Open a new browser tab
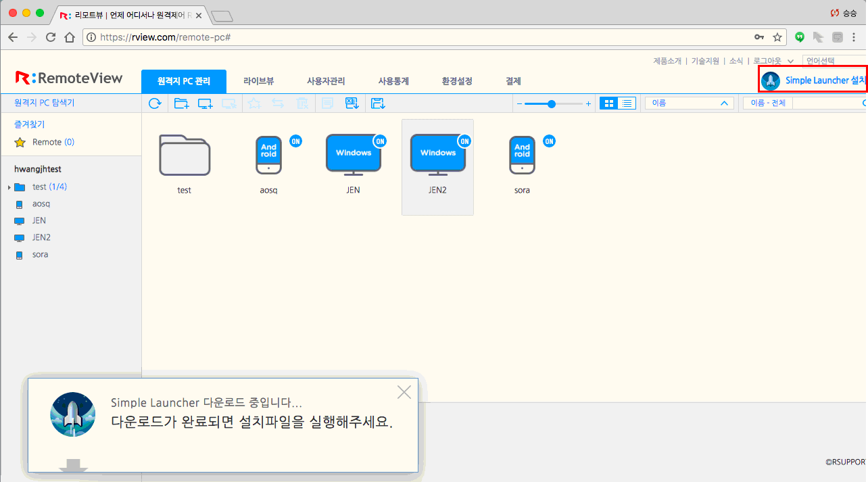 (x=222, y=15)
